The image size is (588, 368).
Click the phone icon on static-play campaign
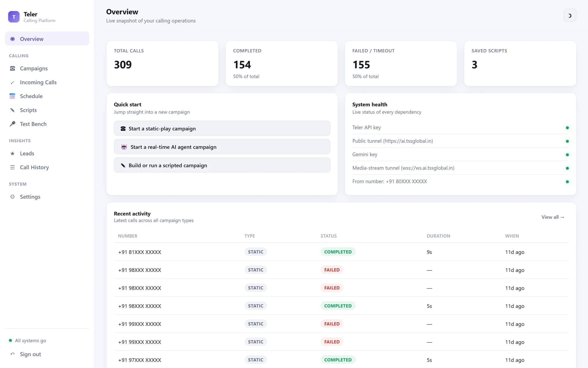[123, 128]
